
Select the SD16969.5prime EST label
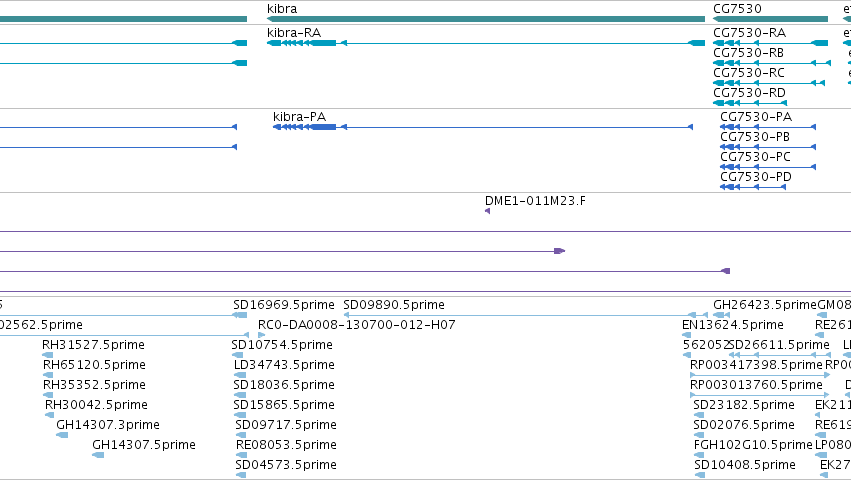click(284, 305)
